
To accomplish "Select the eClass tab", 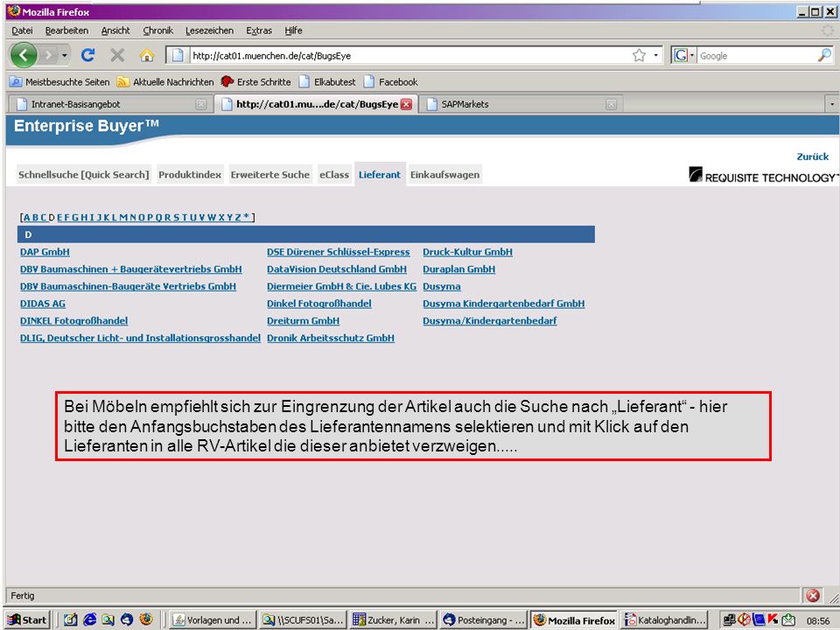I will 334,175.
